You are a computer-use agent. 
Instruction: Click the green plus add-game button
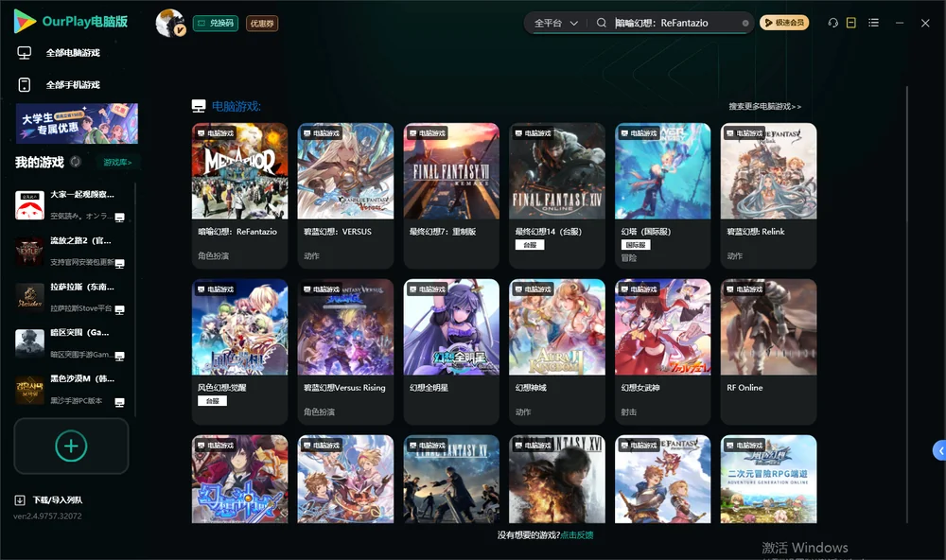click(71, 446)
